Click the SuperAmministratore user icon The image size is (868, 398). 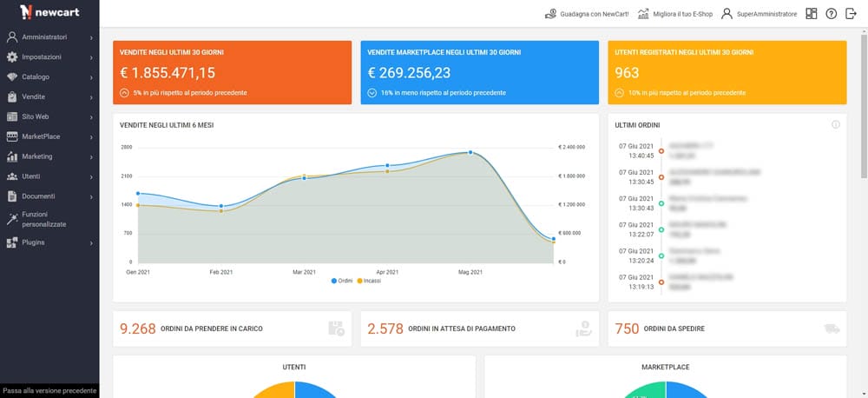[727, 13]
